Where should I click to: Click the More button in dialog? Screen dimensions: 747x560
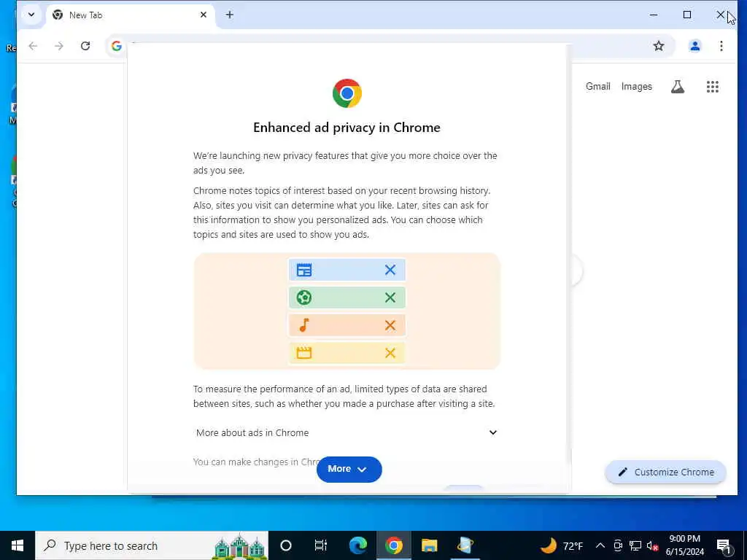pos(349,469)
